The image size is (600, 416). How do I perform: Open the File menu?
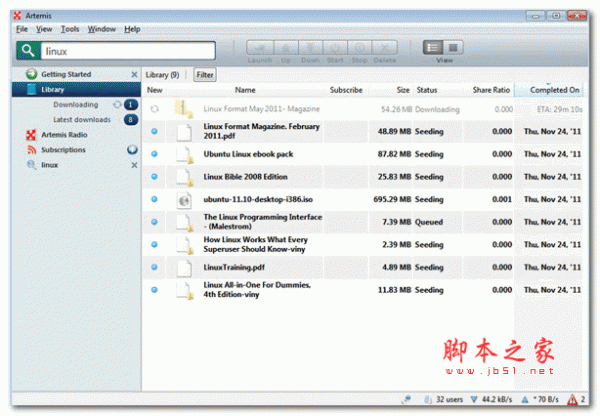pos(22,29)
